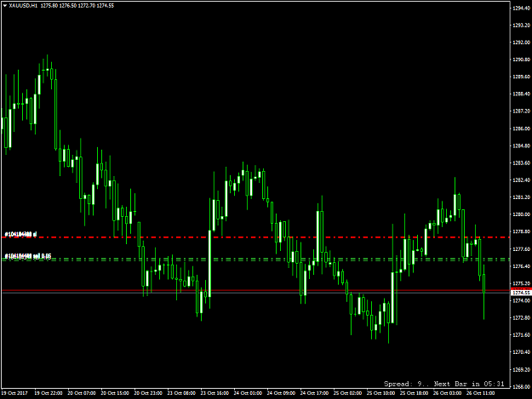Click the 1277.60 price scale label
Image resolution: width=532 pixels, height=399 pixels.
[522, 249]
